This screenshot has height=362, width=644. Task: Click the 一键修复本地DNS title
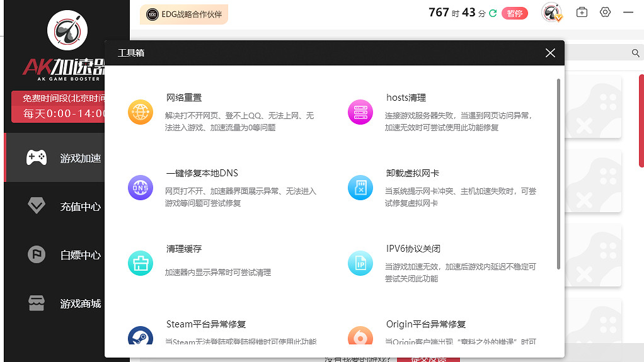coord(202,173)
